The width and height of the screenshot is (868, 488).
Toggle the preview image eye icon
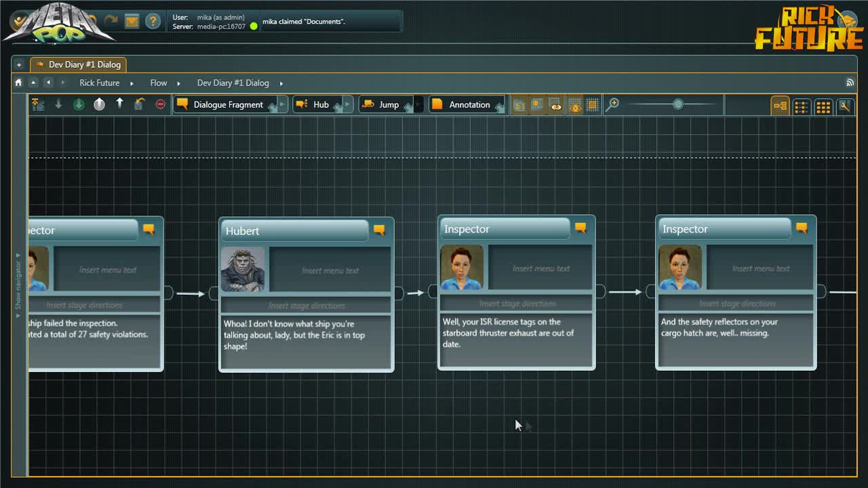tap(556, 105)
